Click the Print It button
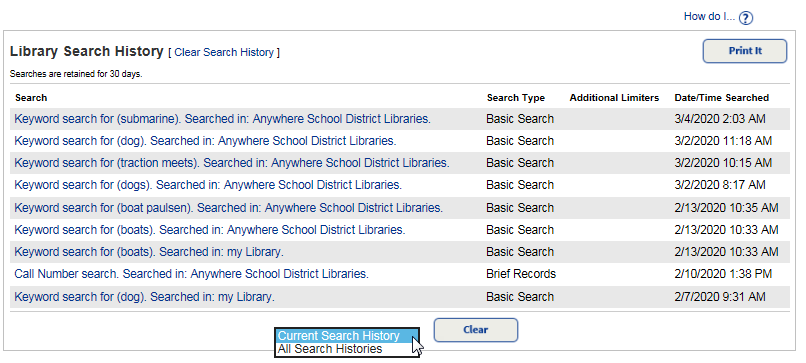Image resolution: width=806 pixels, height=363 pixels. point(745,51)
